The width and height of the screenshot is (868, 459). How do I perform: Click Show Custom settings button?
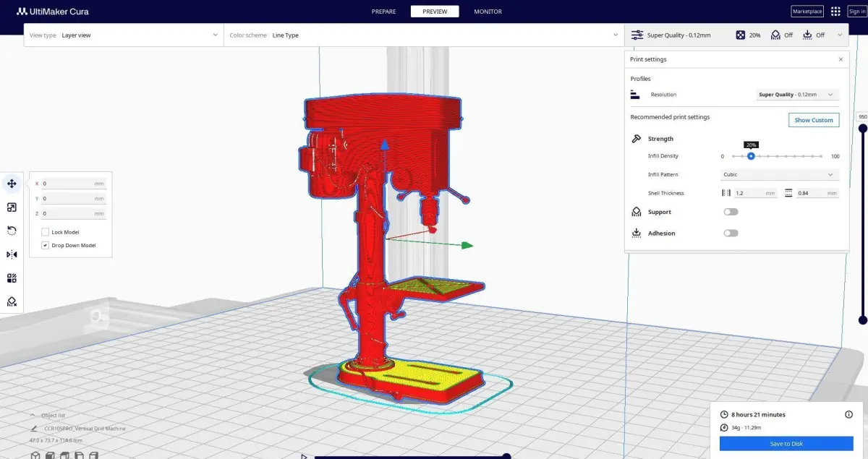814,120
